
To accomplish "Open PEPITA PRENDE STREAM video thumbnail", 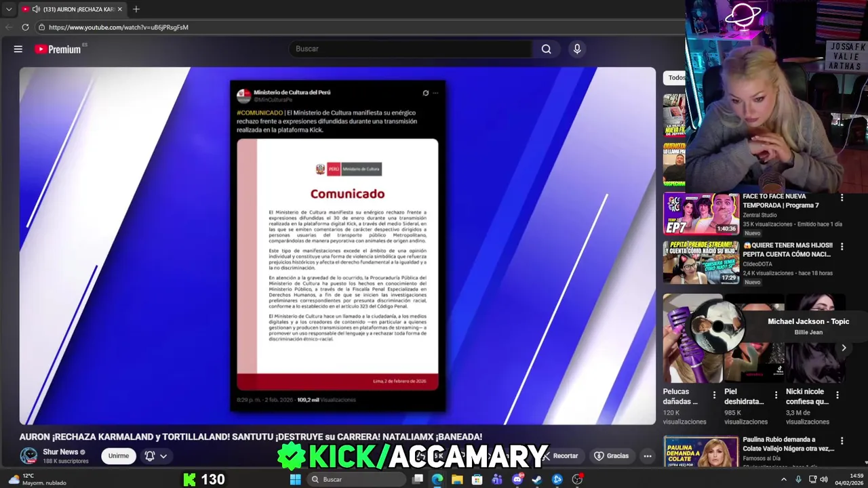I will (x=701, y=262).
